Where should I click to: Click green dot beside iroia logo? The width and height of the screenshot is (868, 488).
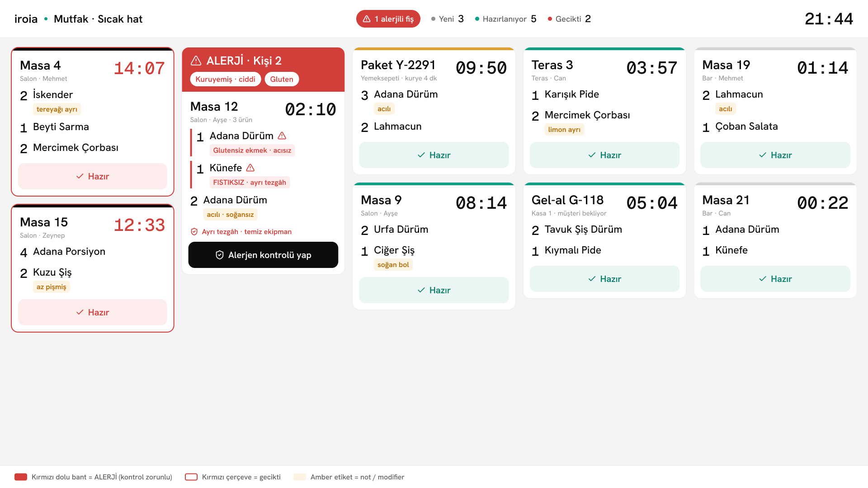click(x=46, y=19)
